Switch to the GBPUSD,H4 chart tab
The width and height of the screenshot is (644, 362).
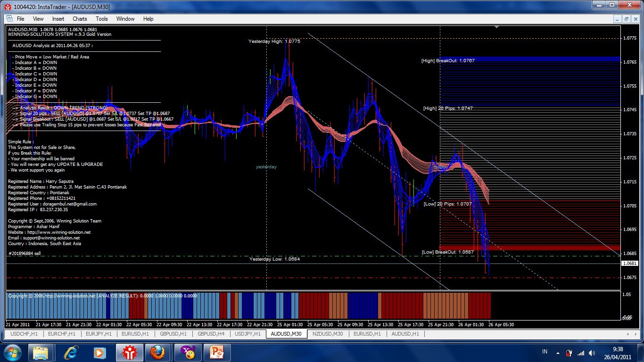[211, 334]
